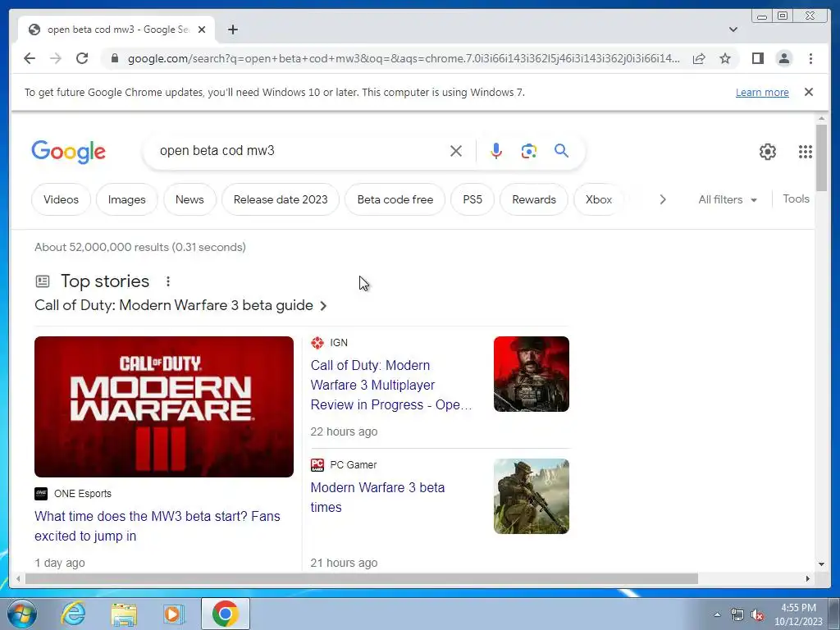Clear the search box text
Viewport: 840px width, 630px height.
pos(456,151)
